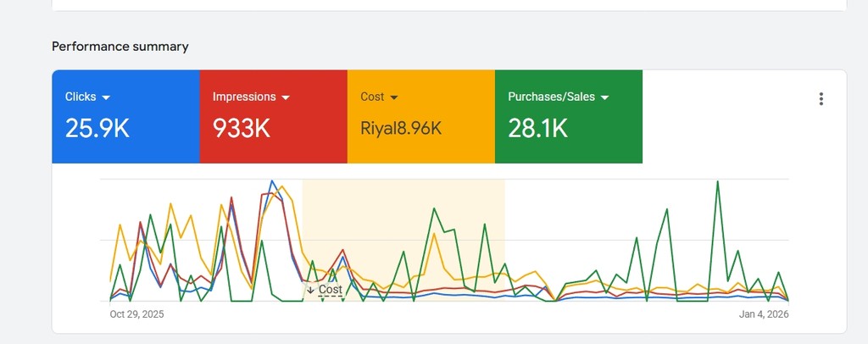Expand the Clicks metric dropdown arrow
This screenshot has width=868, height=344.
pos(107,97)
